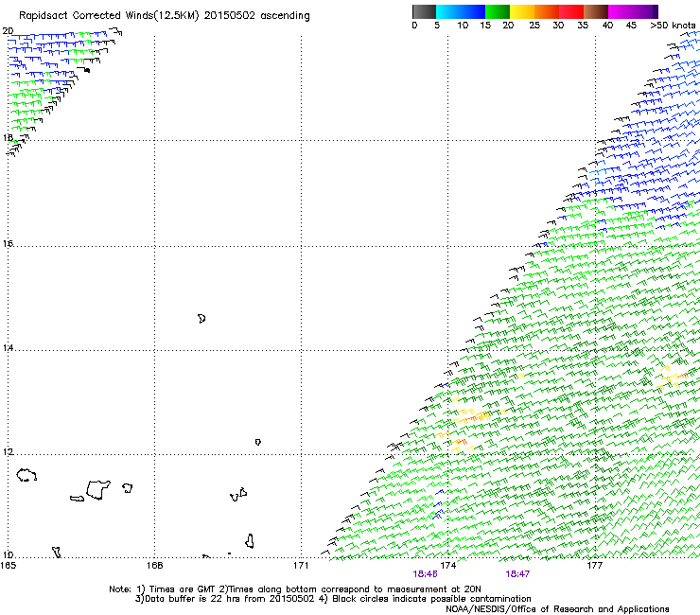Click the longitude label '177'
Image resolution: width=700 pixels, height=615 pixels.
(x=594, y=566)
